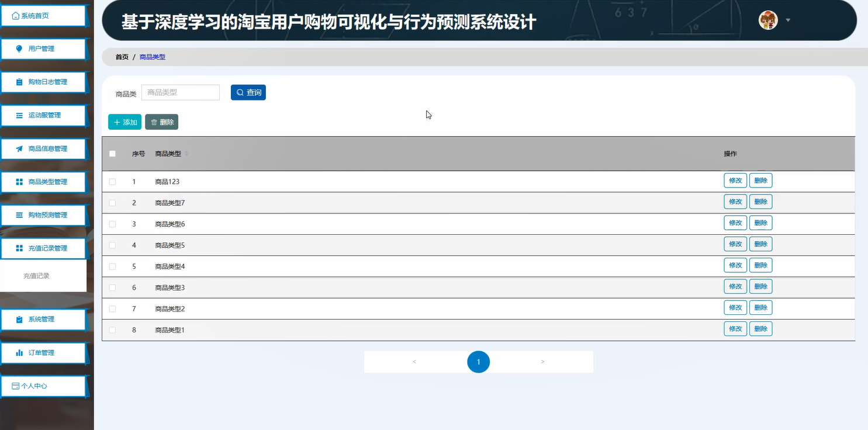Check the checkbox for row 商品类型6
This screenshot has width=868, height=430.
point(112,224)
